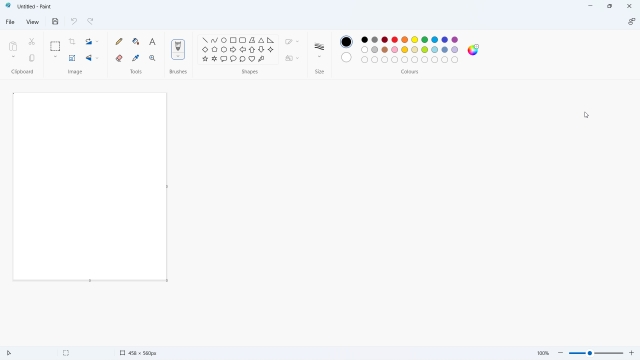Open the Brushes dropdown
Image resolution: width=640 pixels, height=360 pixels.
point(178,56)
